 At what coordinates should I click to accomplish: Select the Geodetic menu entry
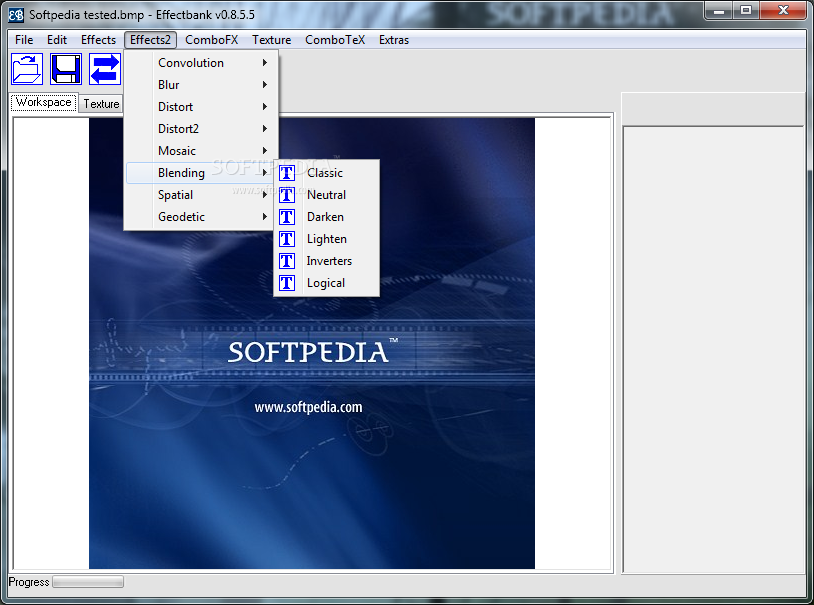(x=200, y=217)
